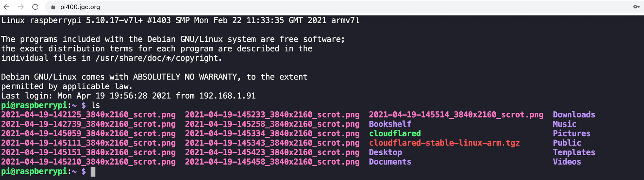This screenshot has height=180, width=644.
Task: Click the Videos directory name
Action: (x=567, y=162)
